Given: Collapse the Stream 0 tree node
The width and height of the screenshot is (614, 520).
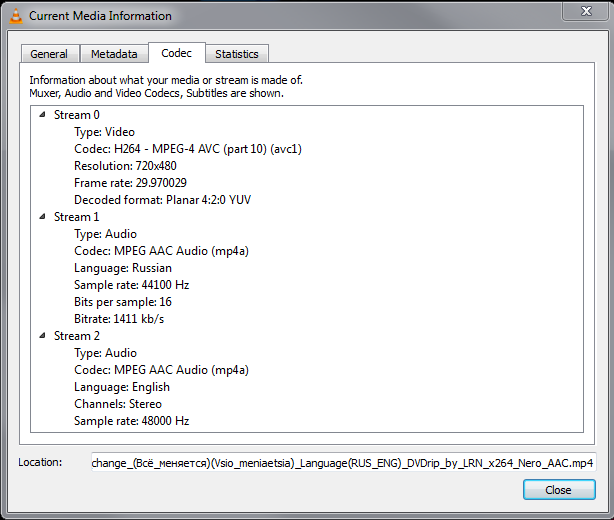Looking at the screenshot, I should coord(42,114).
